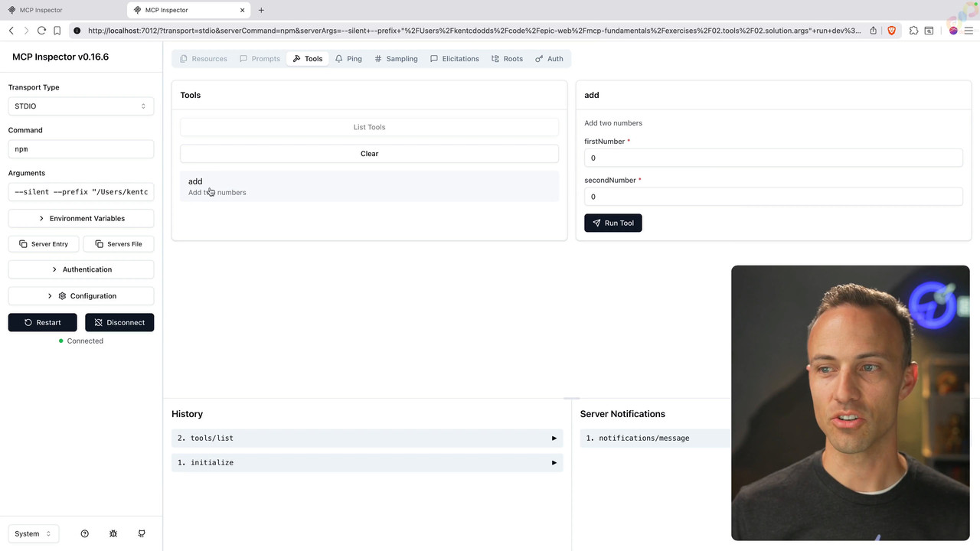
Task: Click MCP Inspector v0.16.6 title
Action: tap(60, 57)
